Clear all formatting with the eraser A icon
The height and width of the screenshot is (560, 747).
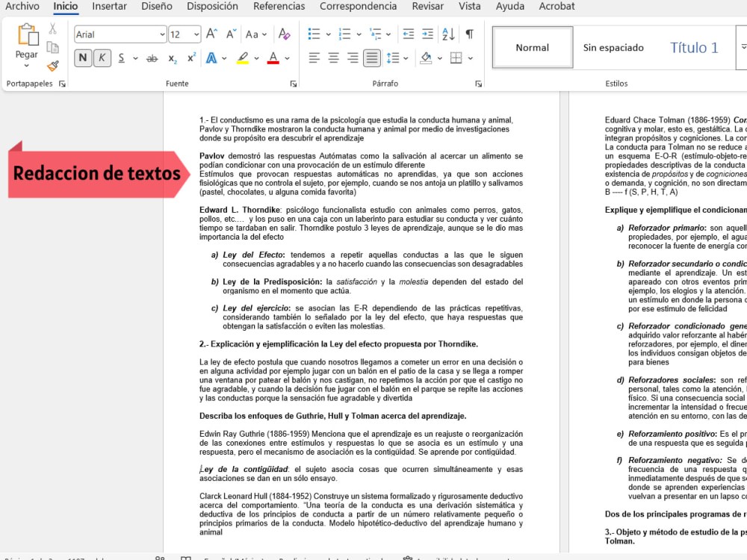[x=285, y=34]
